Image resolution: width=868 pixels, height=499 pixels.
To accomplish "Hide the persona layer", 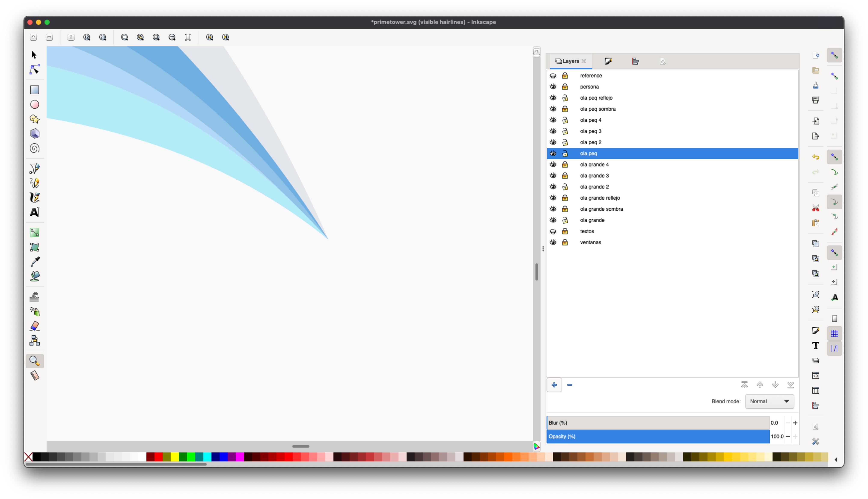I will coord(553,87).
